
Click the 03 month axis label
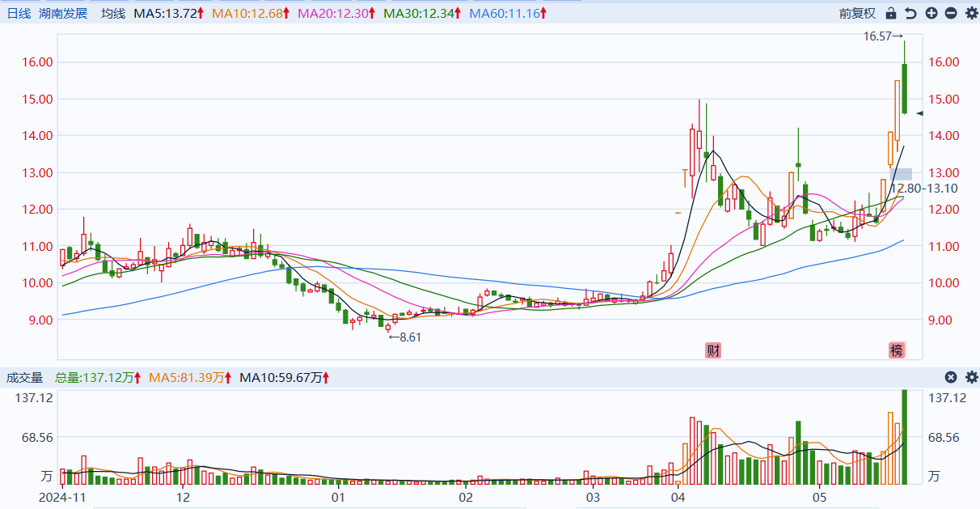(593, 496)
